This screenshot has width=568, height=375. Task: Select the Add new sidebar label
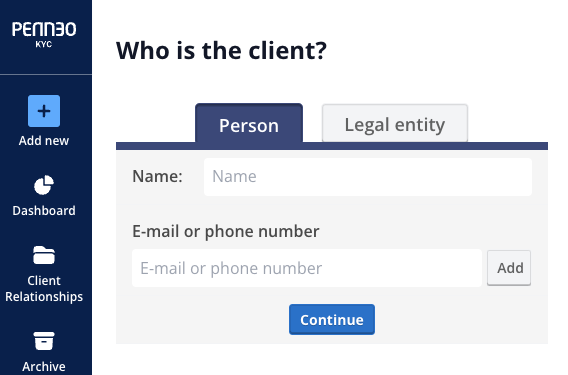coord(44,141)
